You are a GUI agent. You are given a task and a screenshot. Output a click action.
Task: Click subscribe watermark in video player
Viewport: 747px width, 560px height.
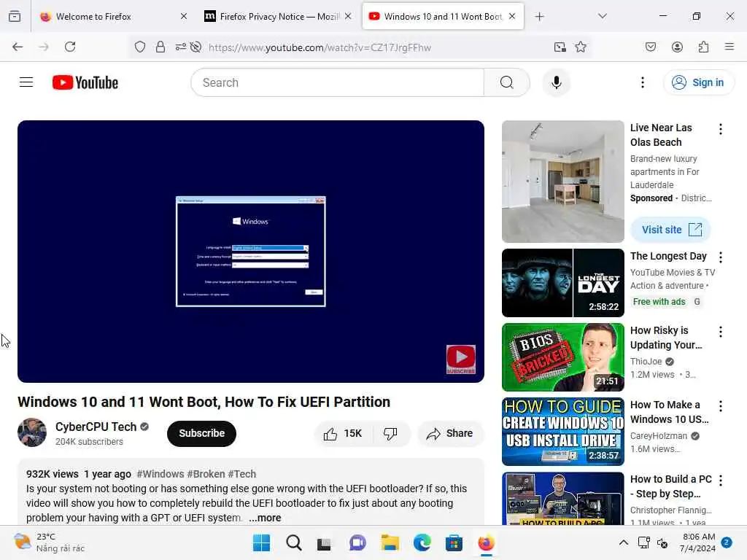click(x=461, y=359)
